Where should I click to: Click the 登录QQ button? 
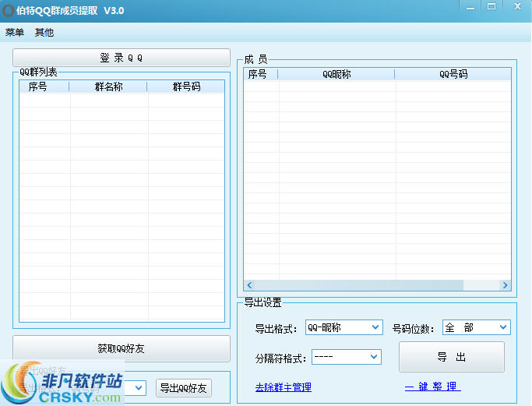122,58
